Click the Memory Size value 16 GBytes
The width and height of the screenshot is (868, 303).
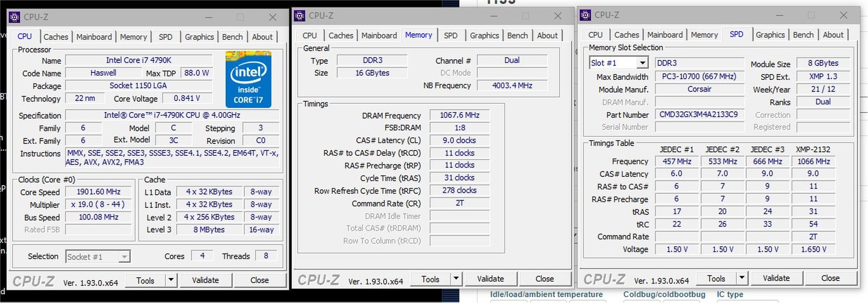tap(372, 73)
